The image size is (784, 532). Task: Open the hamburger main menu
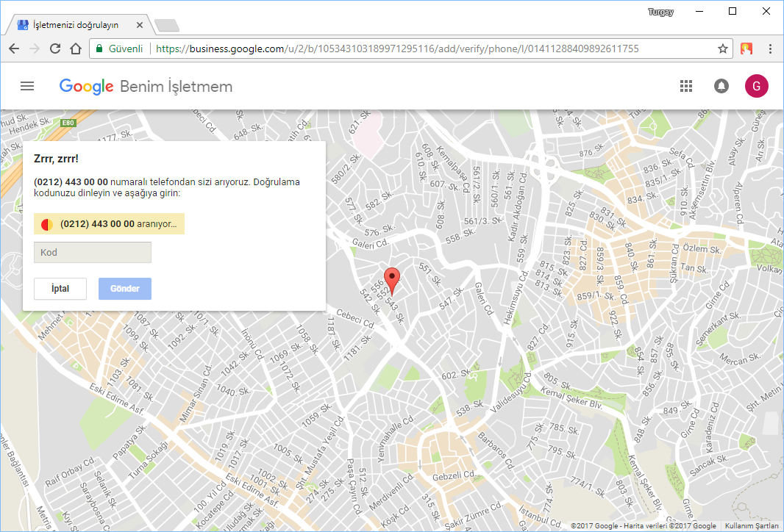27,87
